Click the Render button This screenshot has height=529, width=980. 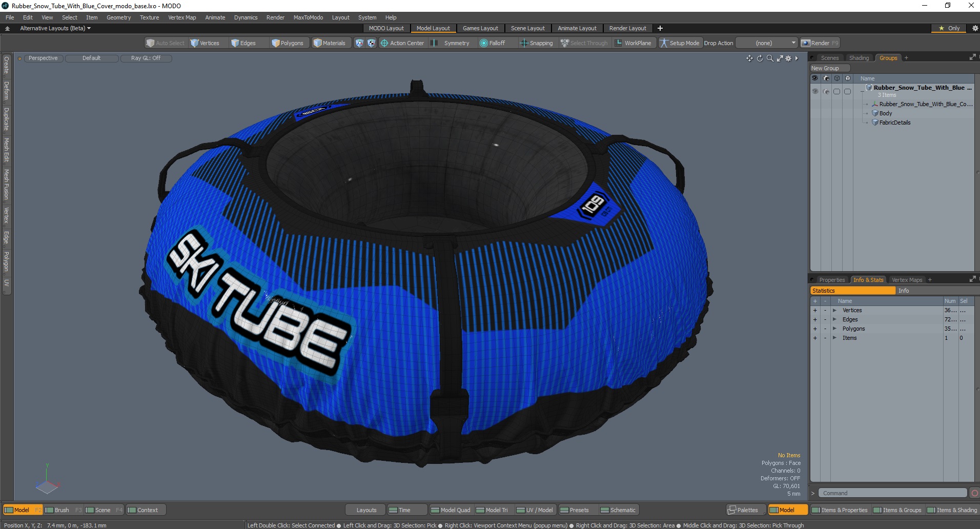(820, 43)
